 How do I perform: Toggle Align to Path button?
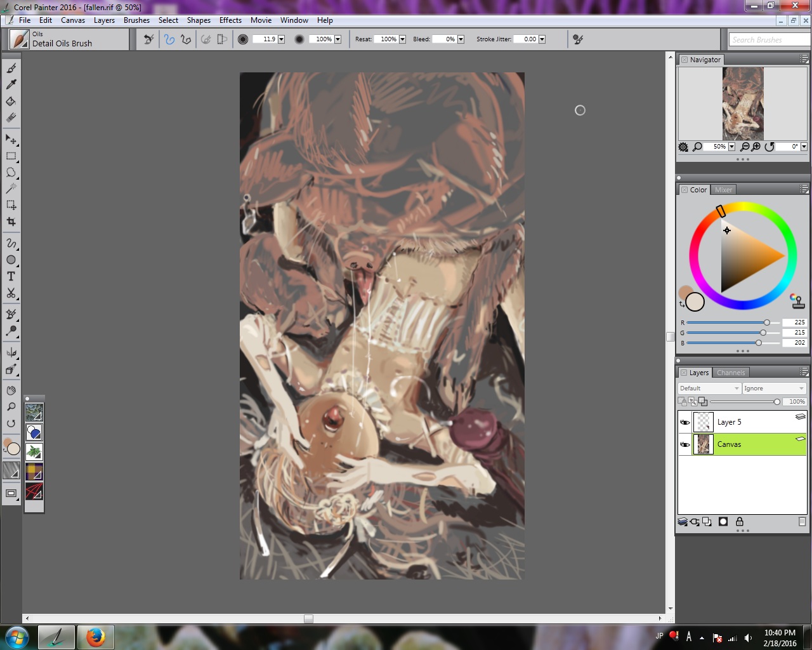point(206,39)
